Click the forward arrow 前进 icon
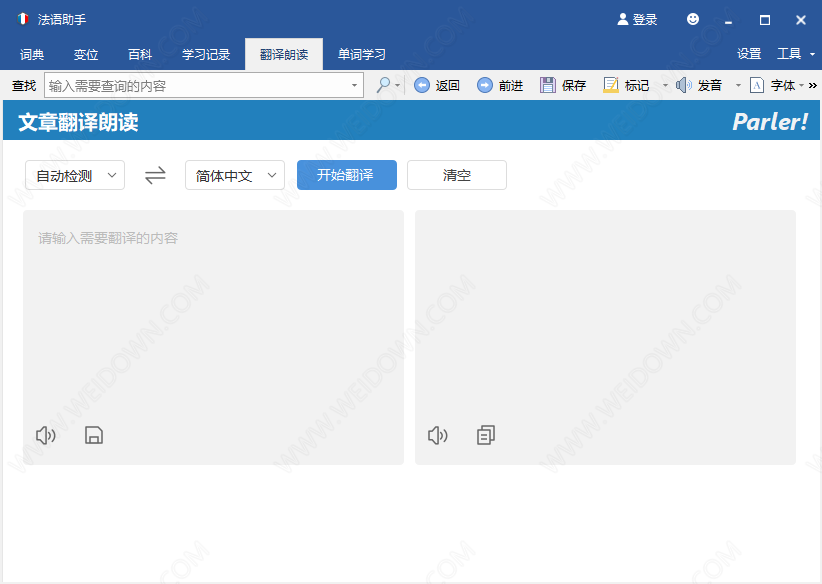 click(x=485, y=86)
